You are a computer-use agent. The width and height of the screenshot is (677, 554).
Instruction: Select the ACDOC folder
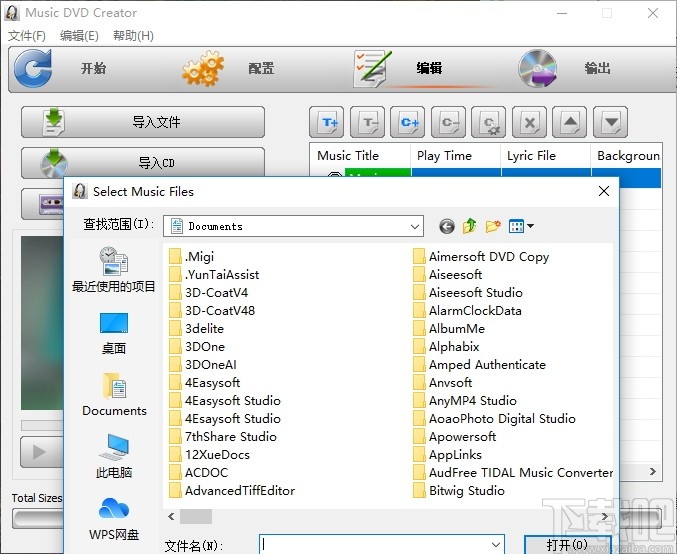pyautogui.click(x=199, y=473)
